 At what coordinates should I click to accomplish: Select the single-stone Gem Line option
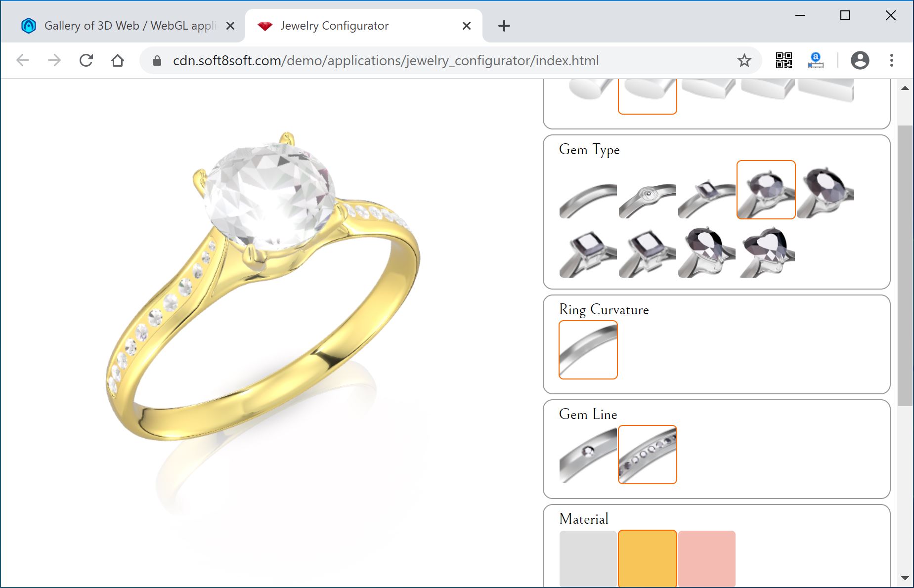pos(588,455)
